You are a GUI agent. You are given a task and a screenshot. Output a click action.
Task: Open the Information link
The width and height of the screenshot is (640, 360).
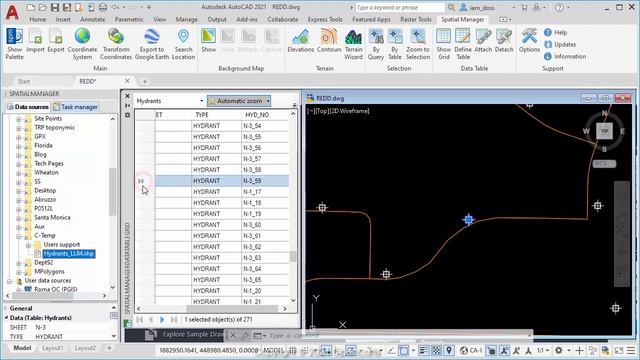(x=565, y=56)
